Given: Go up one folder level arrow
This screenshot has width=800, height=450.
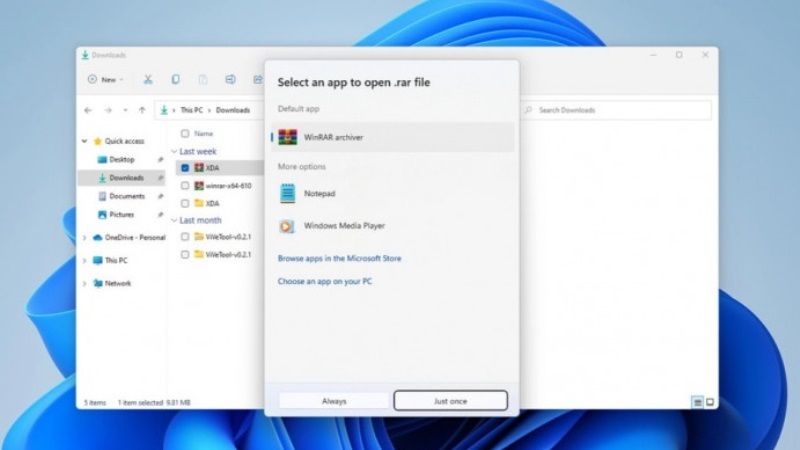Looking at the screenshot, I should (142, 110).
